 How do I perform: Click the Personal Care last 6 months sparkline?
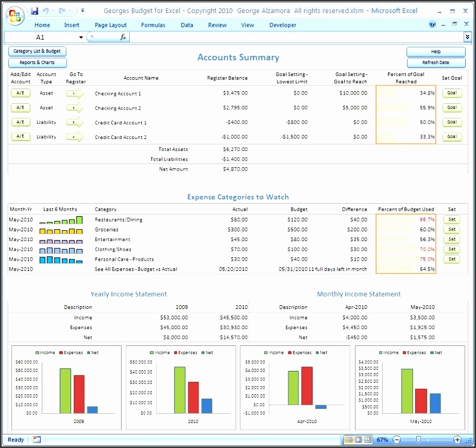point(61,260)
